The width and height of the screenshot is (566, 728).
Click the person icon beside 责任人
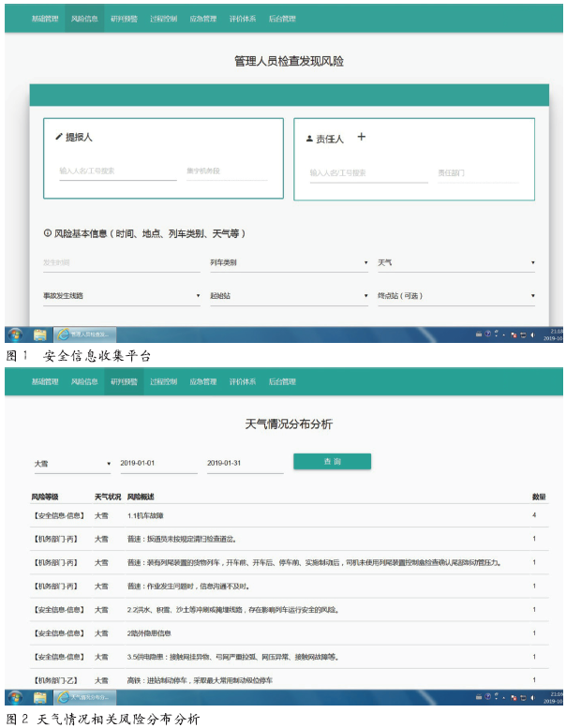click(x=309, y=139)
